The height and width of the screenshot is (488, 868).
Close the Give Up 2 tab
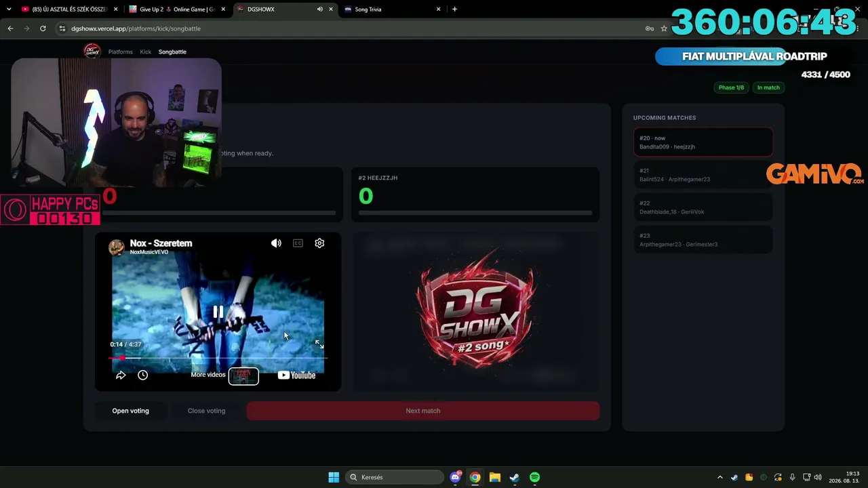tap(223, 9)
